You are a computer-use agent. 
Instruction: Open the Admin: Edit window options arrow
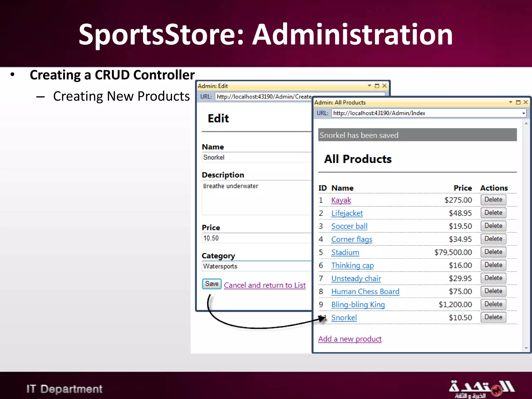(x=369, y=85)
